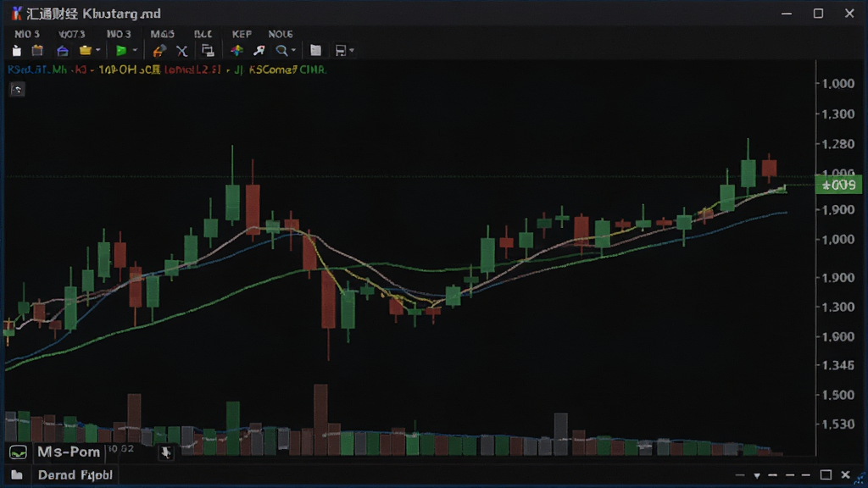Click the green 'CINR' legend text
The width and height of the screenshot is (868, 488).
tap(313, 69)
